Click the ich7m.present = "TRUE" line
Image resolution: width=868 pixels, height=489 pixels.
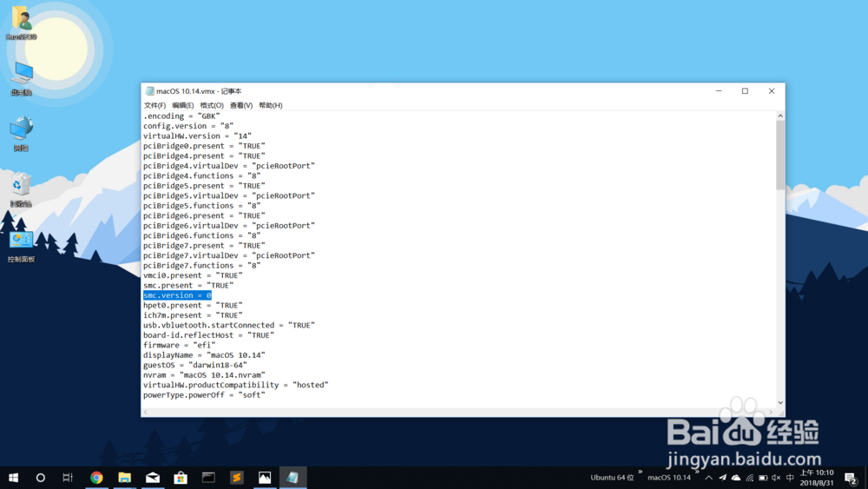(x=193, y=315)
